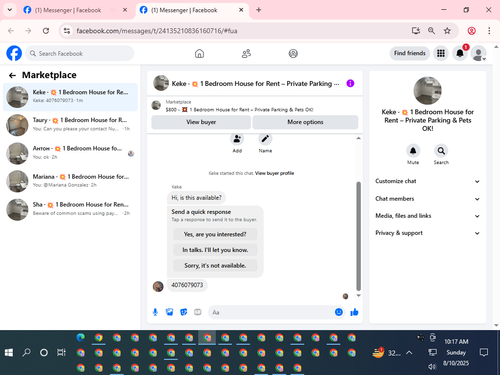
Task: Send a thumbs-up like
Action: 354,312
